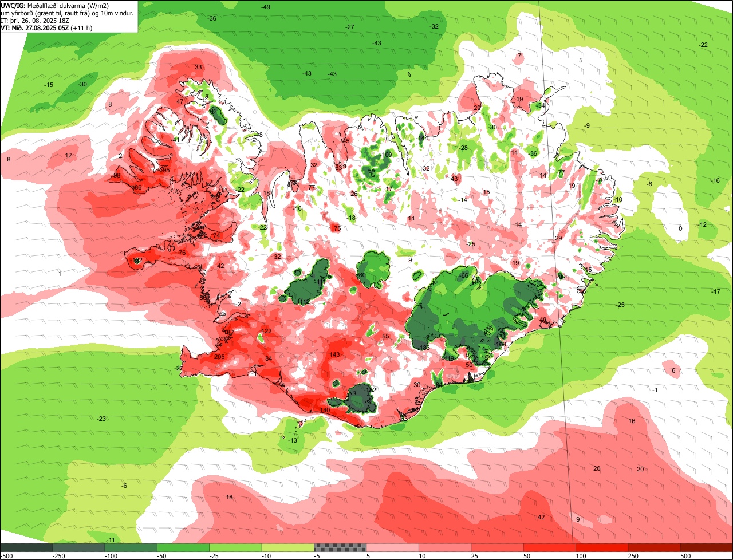Click the '12' value over the western ocean
This screenshot has width=733, height=560.
point(68,155)
